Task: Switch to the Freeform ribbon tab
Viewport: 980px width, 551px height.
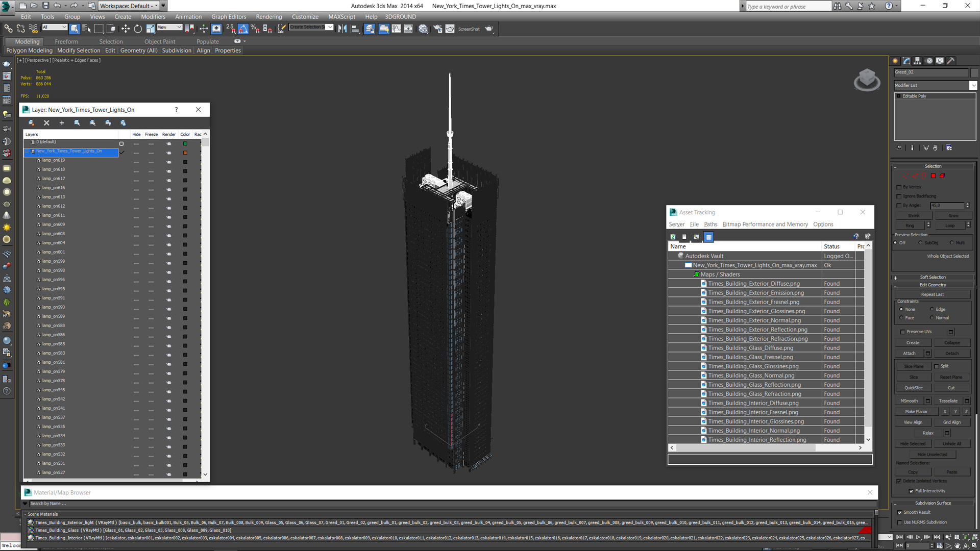Action: click(x=66, y=42)
